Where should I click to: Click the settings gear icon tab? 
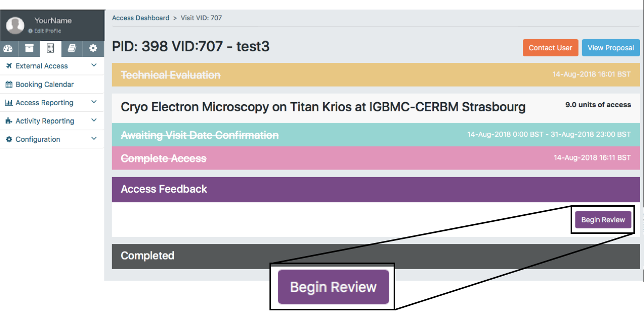pyautogui.click(x=93, y=48)
